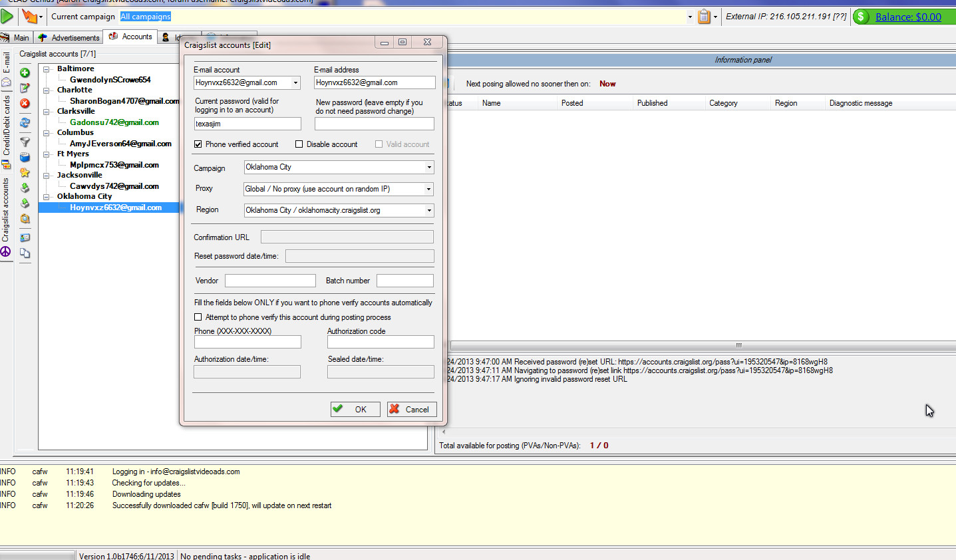Open the E-mail account dropdown

[295, 82]
